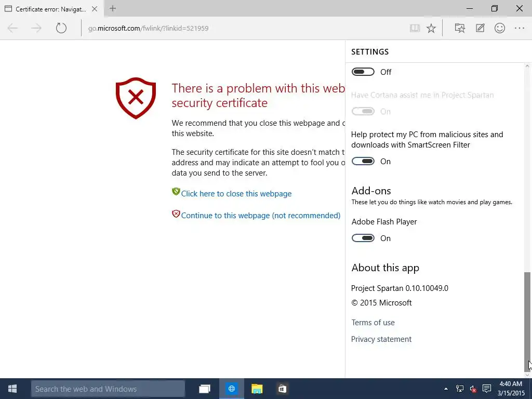532x399 pixels.
Task: Open File Explorer from the taskbar
Action: (x=257, y=389)
